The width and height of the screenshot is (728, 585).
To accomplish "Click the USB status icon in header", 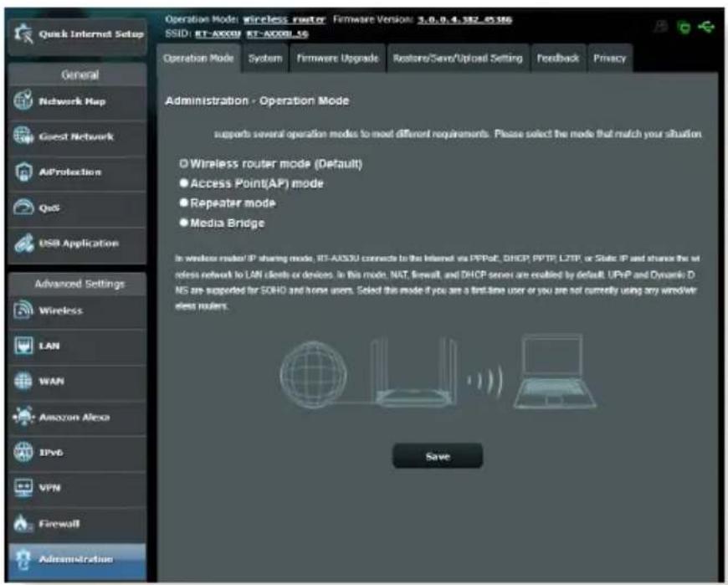I will click(706, 27).
